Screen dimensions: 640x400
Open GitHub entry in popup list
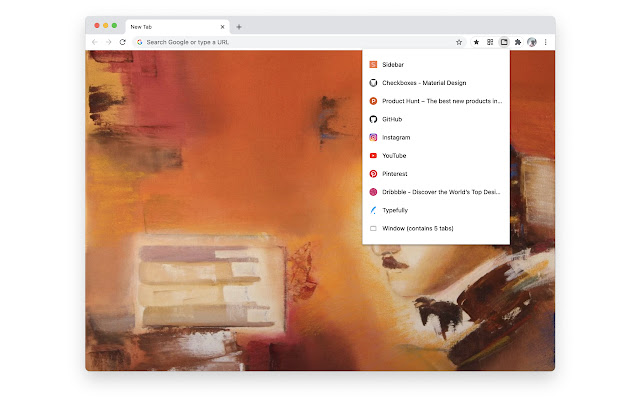[436, 119]
